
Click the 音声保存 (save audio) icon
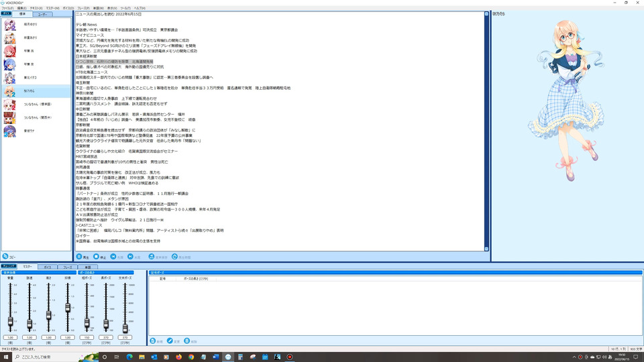click(x=152, y=257)
